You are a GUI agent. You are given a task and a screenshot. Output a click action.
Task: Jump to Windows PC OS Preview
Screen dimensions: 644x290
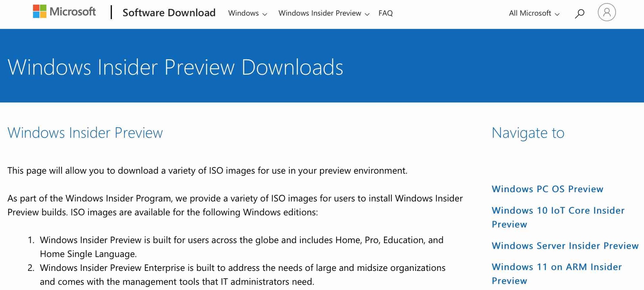click(x=547, y=189)
